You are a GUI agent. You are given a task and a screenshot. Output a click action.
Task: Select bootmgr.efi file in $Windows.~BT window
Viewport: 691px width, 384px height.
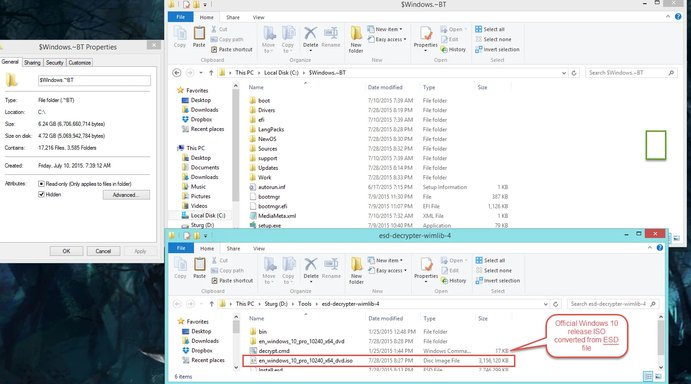pyautogui.click(x=272, y=206)
